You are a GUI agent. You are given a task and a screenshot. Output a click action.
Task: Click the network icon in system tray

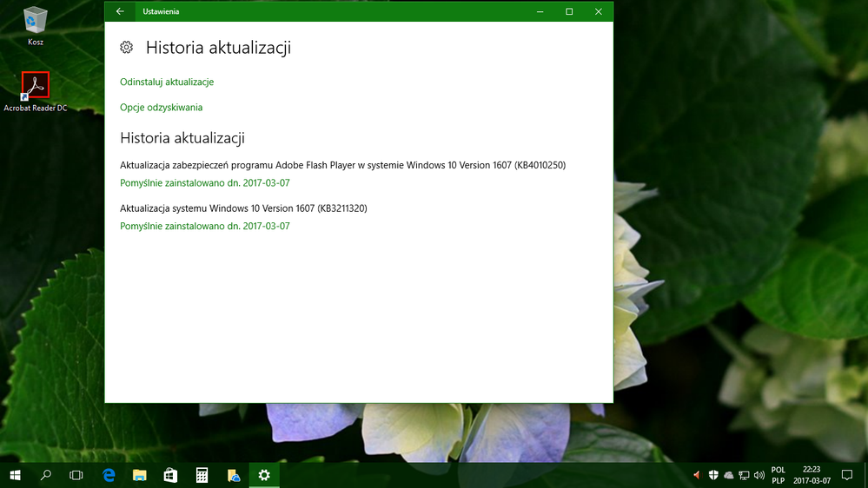(744, 475)
